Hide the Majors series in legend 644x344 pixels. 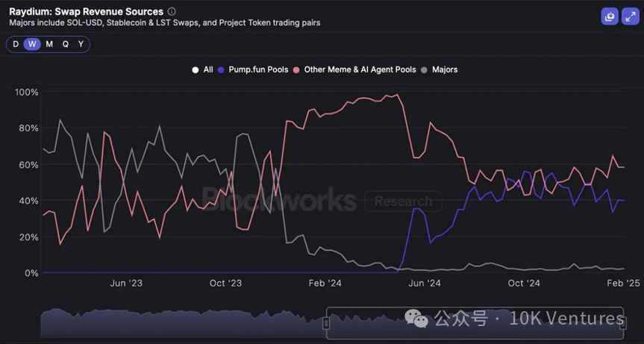coord(440,69)
